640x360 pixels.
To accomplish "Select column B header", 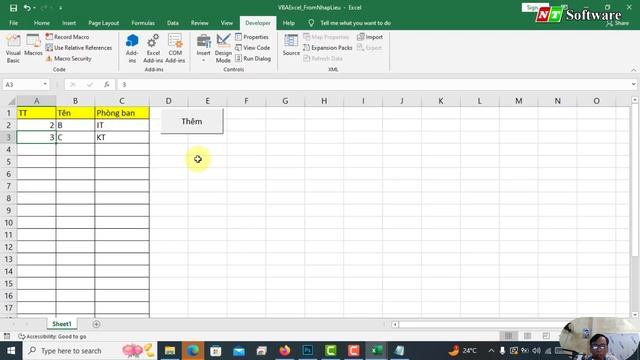I will (75, 101).
